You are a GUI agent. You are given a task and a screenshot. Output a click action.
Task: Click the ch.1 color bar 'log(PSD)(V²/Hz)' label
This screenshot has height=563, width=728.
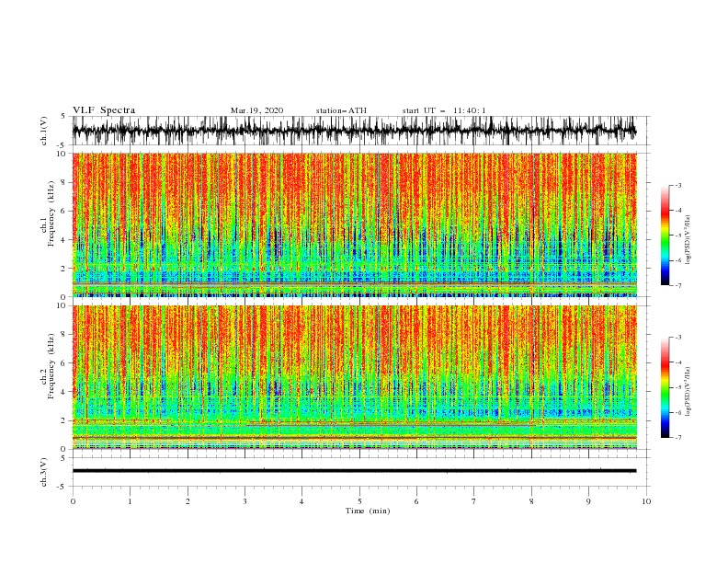click(x=688, y=240)
